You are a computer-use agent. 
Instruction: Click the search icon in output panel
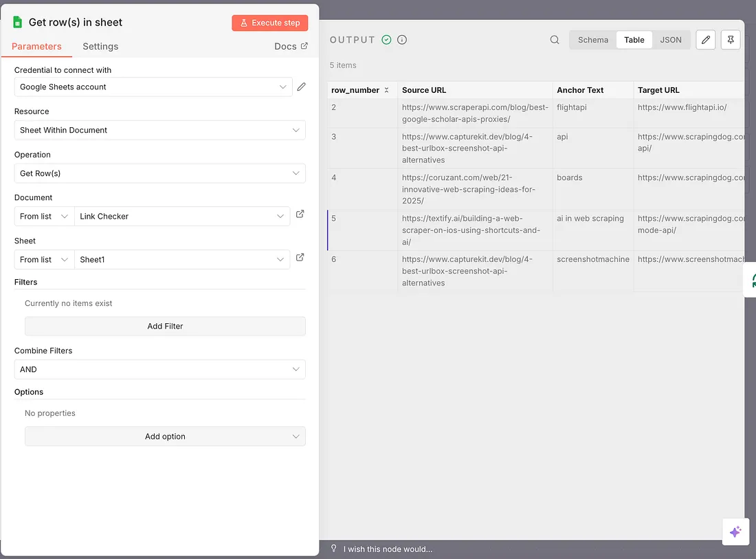coord(555,40)
